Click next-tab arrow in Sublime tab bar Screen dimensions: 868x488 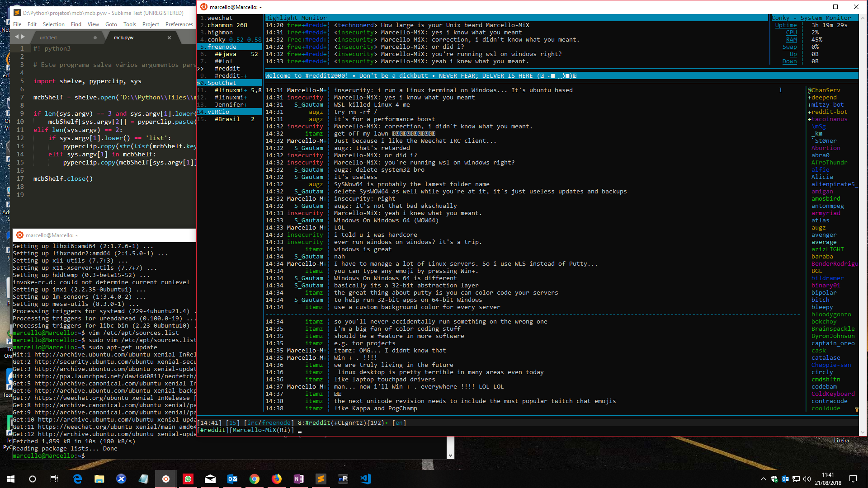point(23,37)
